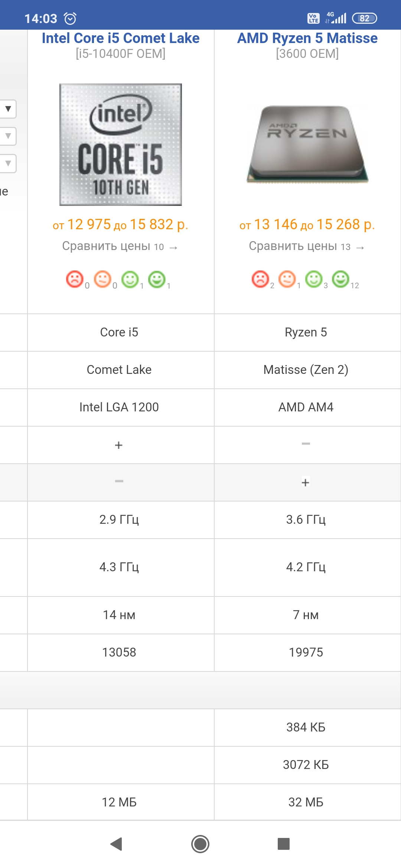This screenshot has width=401, height=868.
Task: Click the red angry face under Ryzen
Action: (260, 279)
